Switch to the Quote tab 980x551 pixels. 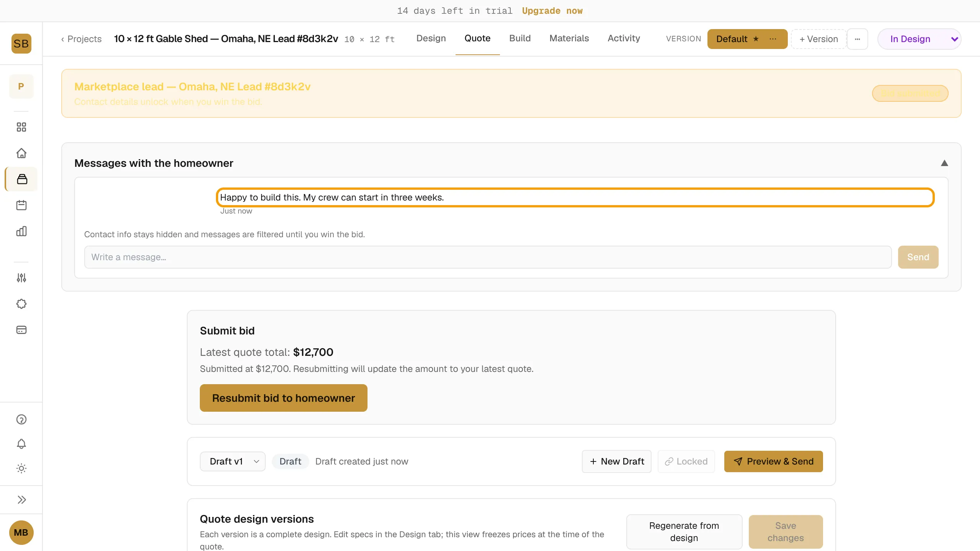pyautogui.click(x=477, y=38)
